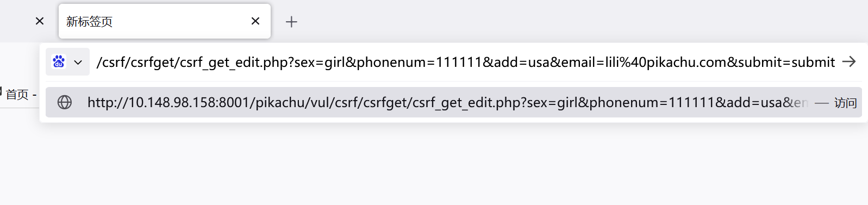Close the 新标签页 tab
Viewport: 868px width, 205px height.
point(255,21)
